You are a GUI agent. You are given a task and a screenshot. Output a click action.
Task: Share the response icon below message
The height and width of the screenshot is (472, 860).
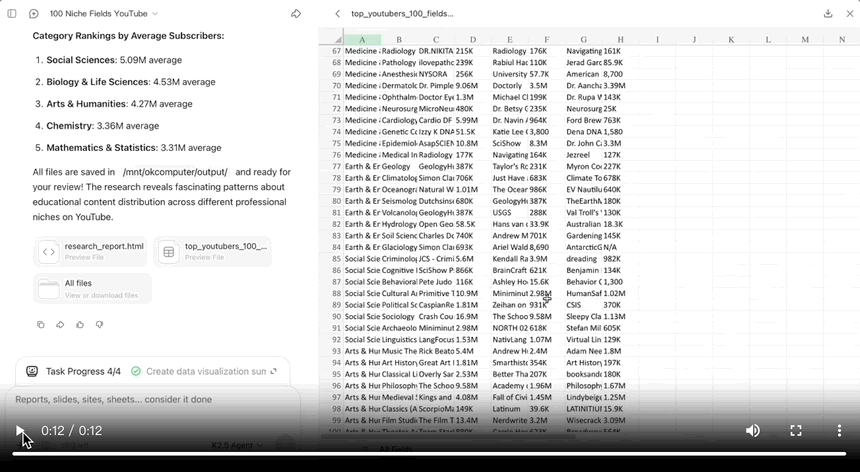60,325
